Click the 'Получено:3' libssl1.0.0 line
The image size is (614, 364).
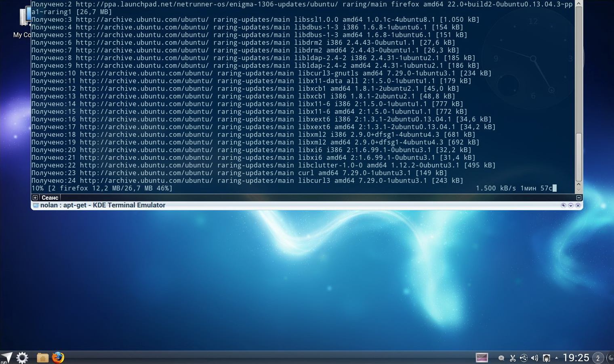pyautogui.click(x=255, y=19)
